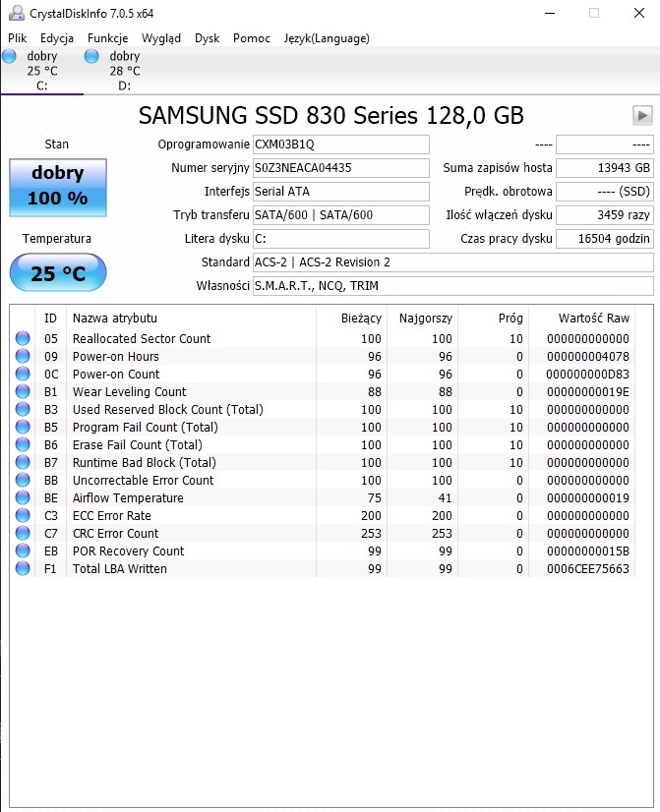Click the Interfejs field Serial ATA
The width and height of the screenshot is (660, 812).
coord(341,192)
